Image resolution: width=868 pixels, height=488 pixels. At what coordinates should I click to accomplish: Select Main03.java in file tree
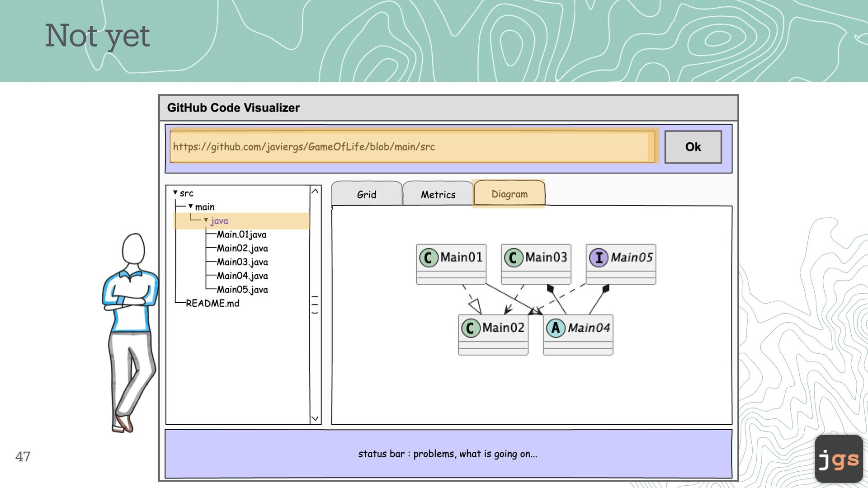pos(242,262)
